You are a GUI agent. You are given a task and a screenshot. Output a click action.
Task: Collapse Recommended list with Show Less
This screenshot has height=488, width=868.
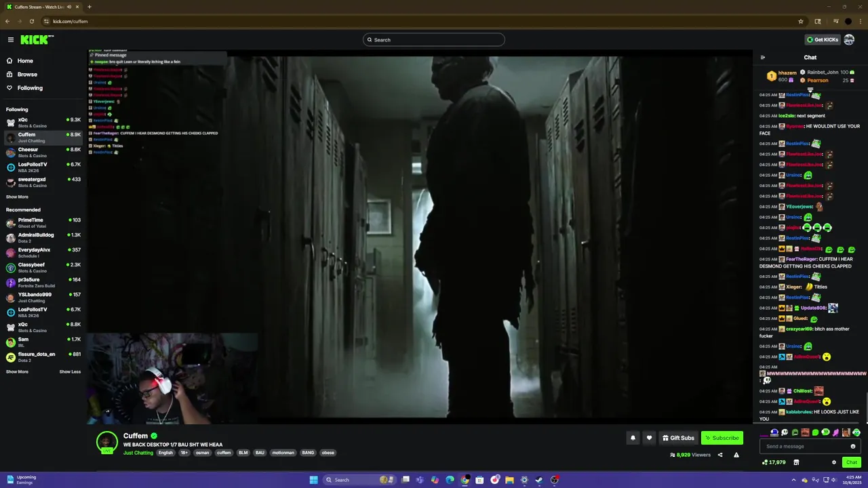(70, 372)
